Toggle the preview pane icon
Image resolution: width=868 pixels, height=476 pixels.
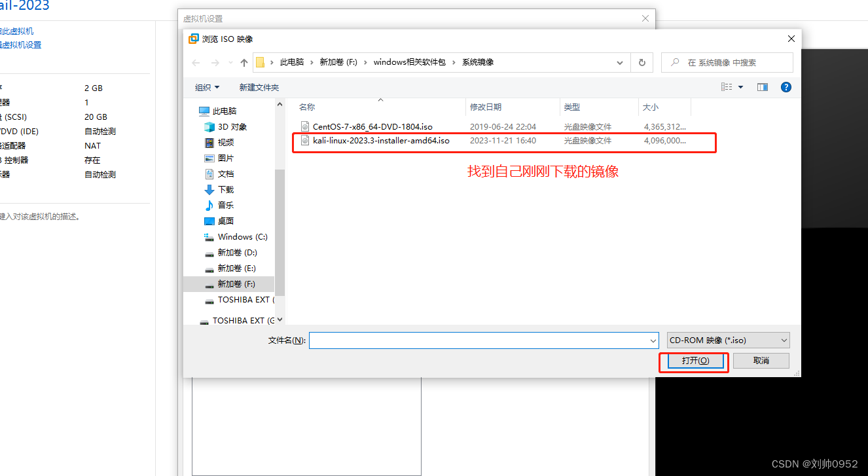coord(762,87)
